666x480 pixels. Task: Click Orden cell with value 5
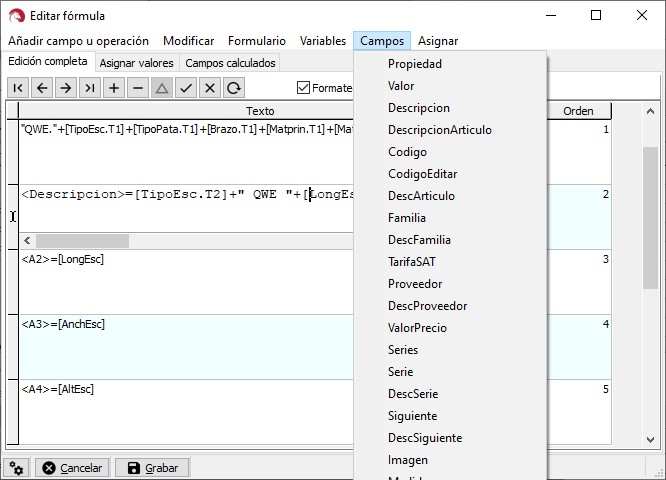click(579, 412)
